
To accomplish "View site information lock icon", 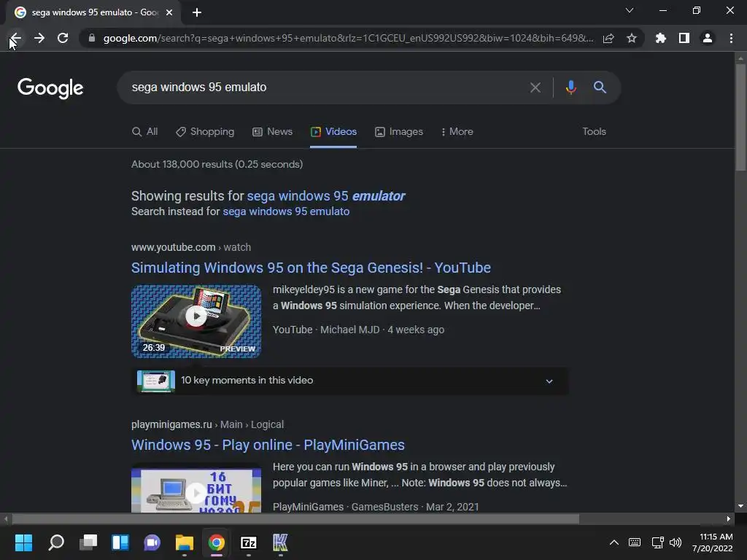I will tap(92, 38).
